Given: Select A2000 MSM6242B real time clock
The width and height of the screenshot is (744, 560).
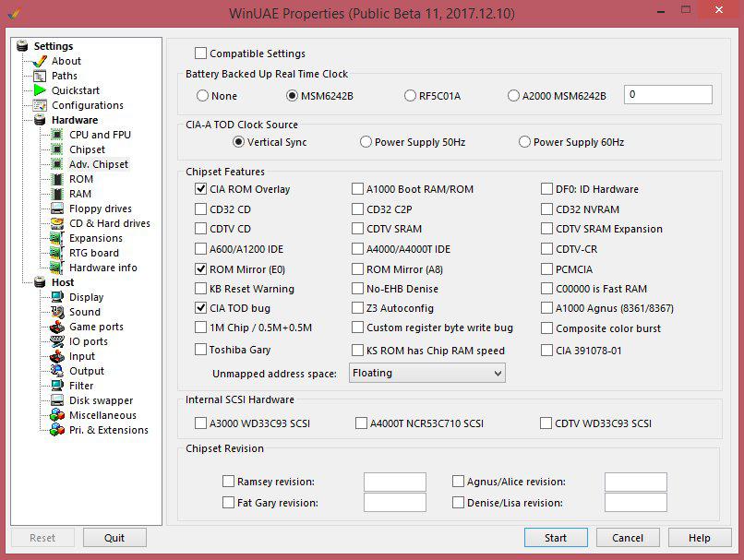Looking at the screenshot, I should pos(513,96).
